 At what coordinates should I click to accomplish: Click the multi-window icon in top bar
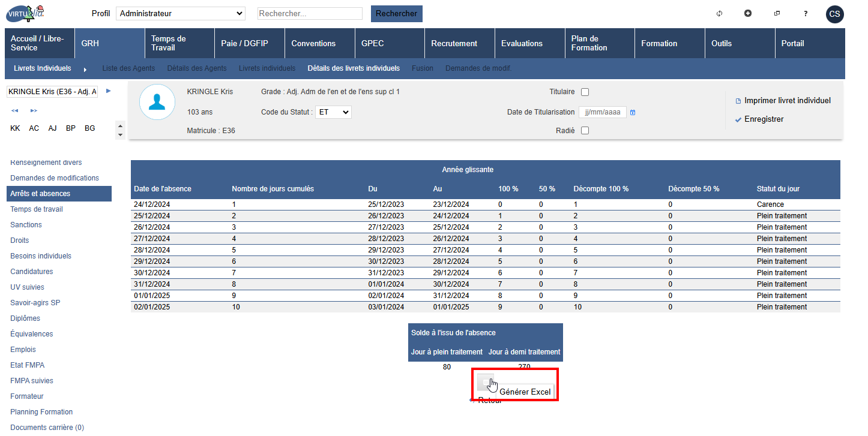click(777, 13)
